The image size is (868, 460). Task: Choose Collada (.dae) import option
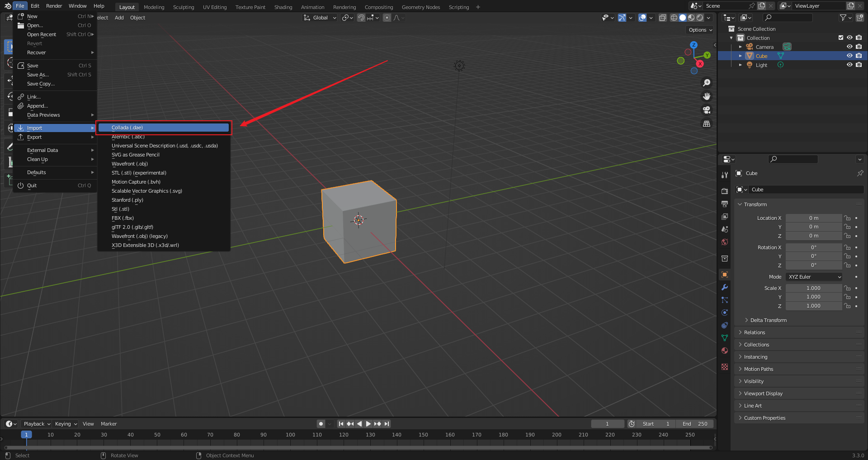(x=164, y=128)
